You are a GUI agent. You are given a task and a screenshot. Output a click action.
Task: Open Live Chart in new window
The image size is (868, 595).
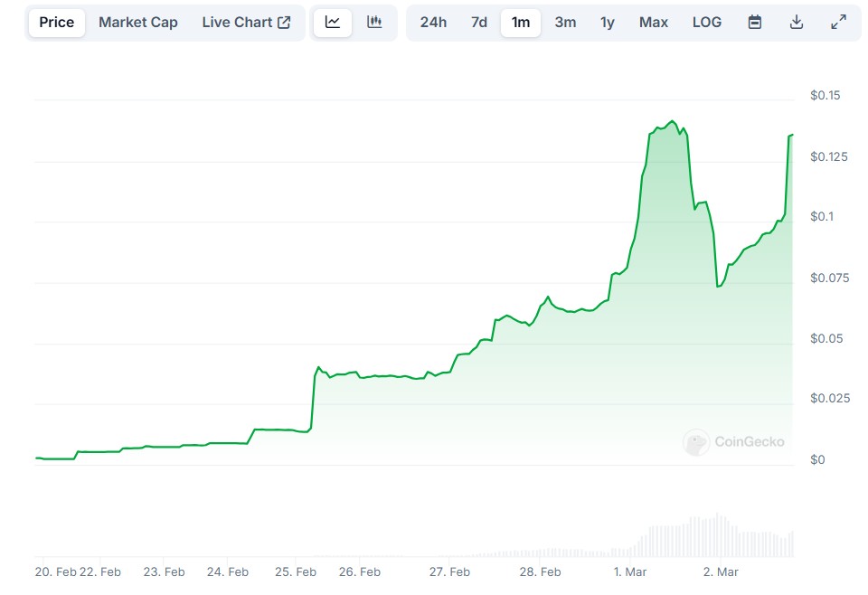coord(246,23)
